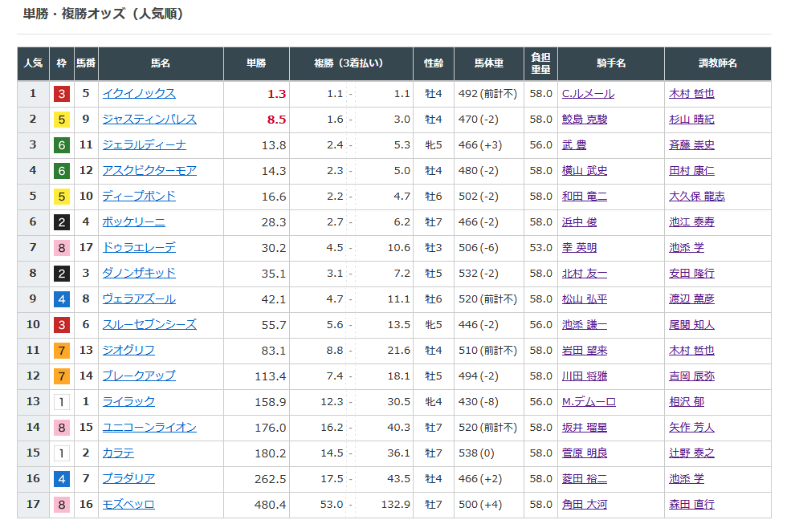Viewport: 795px width, 532px height.
Task: Open horse link ブレークアップ
Action: 139,376
